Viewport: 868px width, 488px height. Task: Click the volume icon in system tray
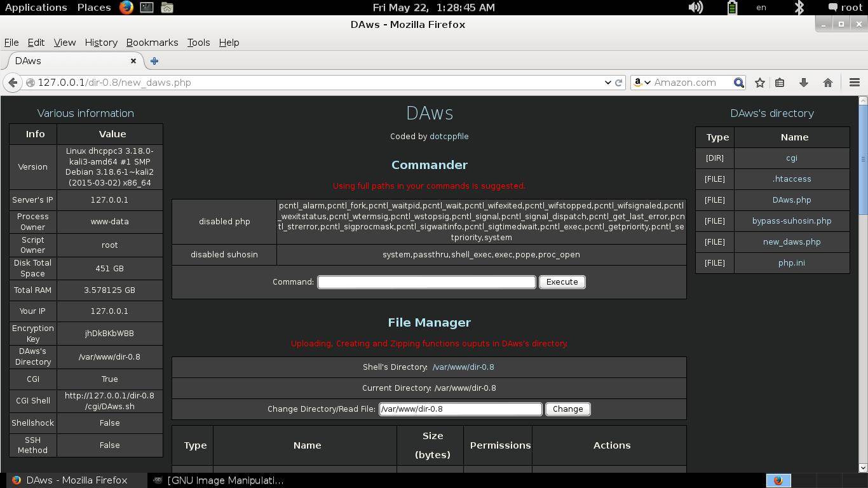[x=696, y=8]
